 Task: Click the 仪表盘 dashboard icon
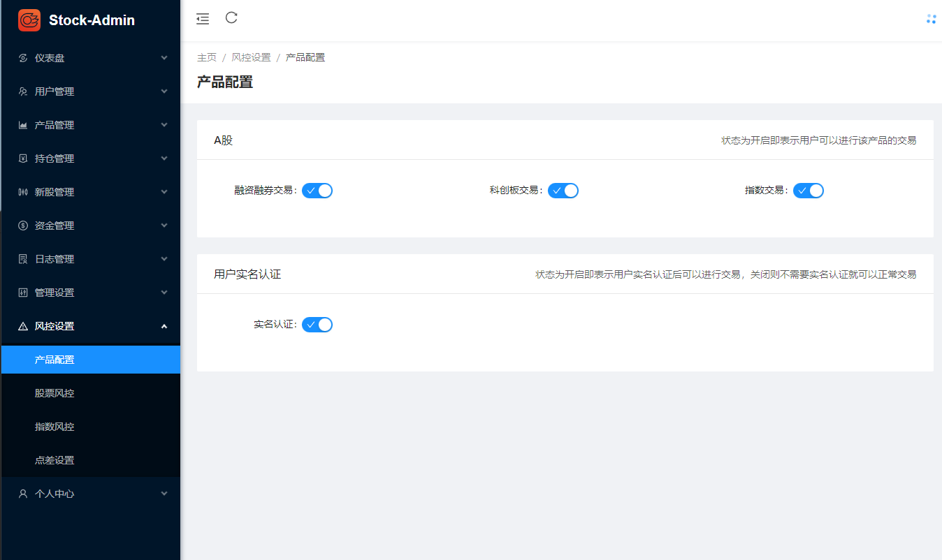23,57
